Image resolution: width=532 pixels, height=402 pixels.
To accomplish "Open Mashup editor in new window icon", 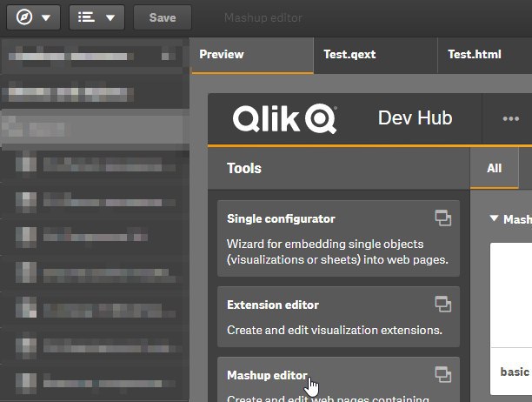I will [443, 374].
